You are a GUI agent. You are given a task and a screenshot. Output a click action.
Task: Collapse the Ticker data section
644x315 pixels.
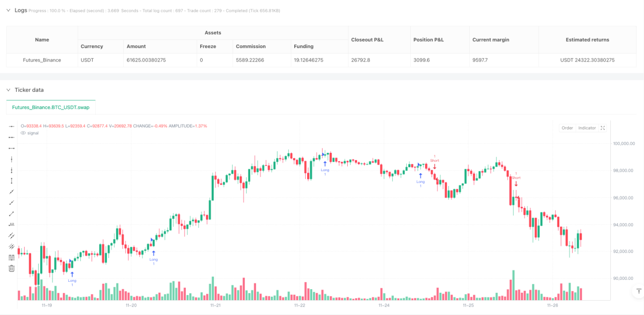[x=8, y=90]
